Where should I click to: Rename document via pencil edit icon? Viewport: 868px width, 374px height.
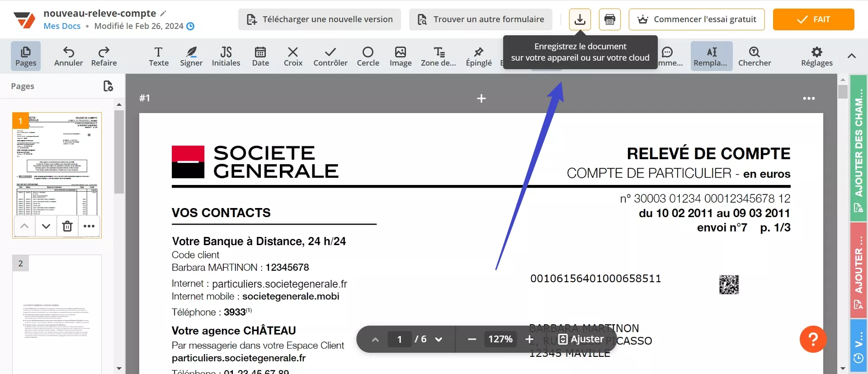pyautogui.click(x=164, y=13)
